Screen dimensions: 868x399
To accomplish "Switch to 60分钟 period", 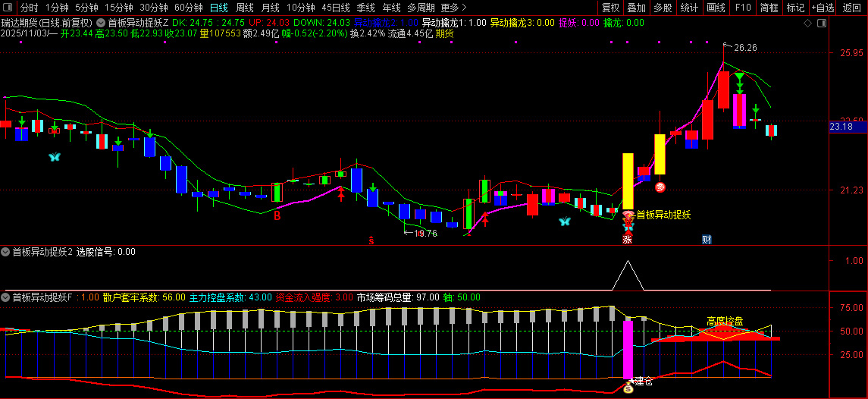I will (189, 8).
